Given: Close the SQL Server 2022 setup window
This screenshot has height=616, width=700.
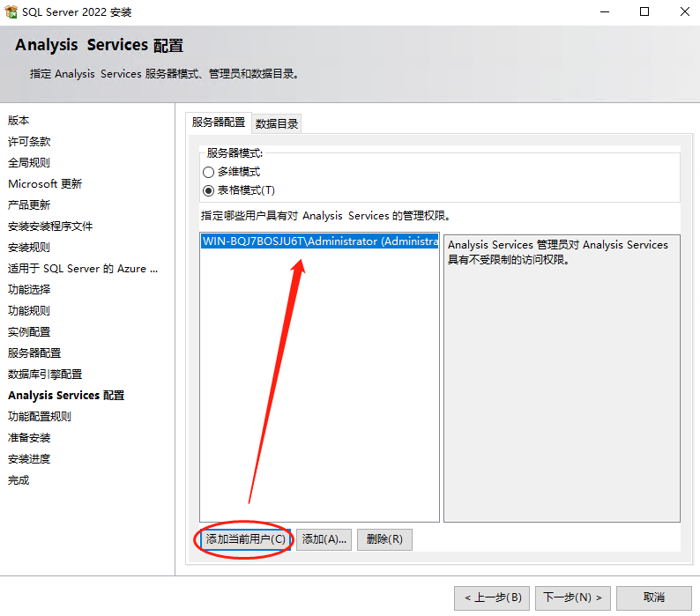Looking at the screenshot, I should pyautogui.click(x=685, y=12).
